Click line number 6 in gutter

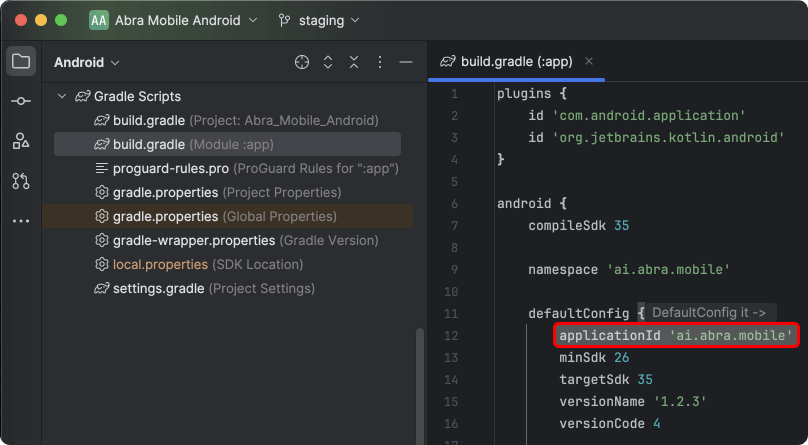(x=454, y=204)
